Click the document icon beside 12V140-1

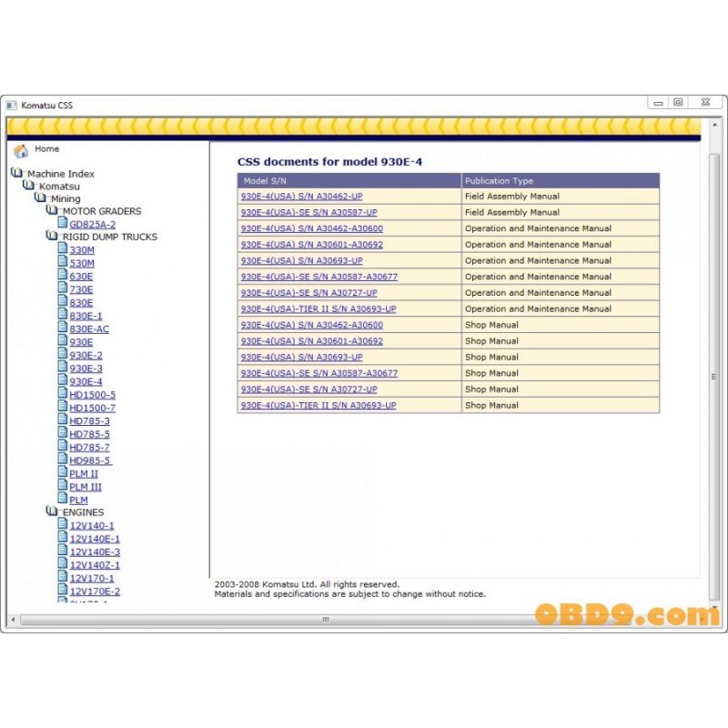[x=63, y=524]
